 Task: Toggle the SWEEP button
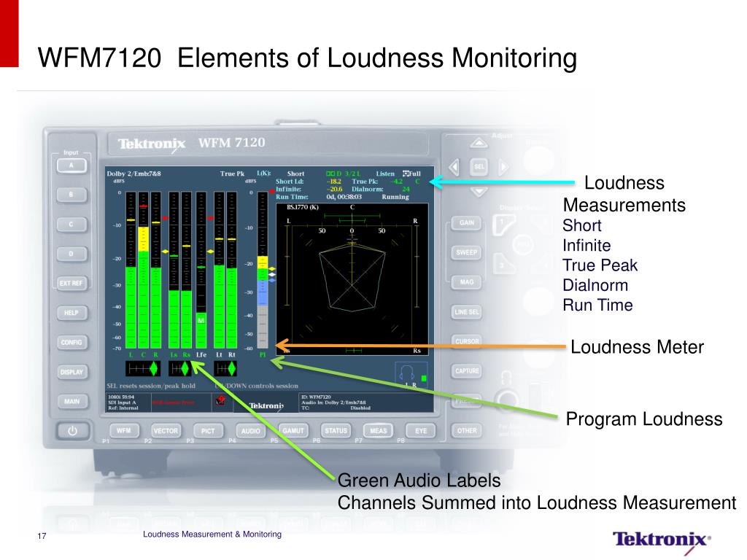[x=466, y=252]
